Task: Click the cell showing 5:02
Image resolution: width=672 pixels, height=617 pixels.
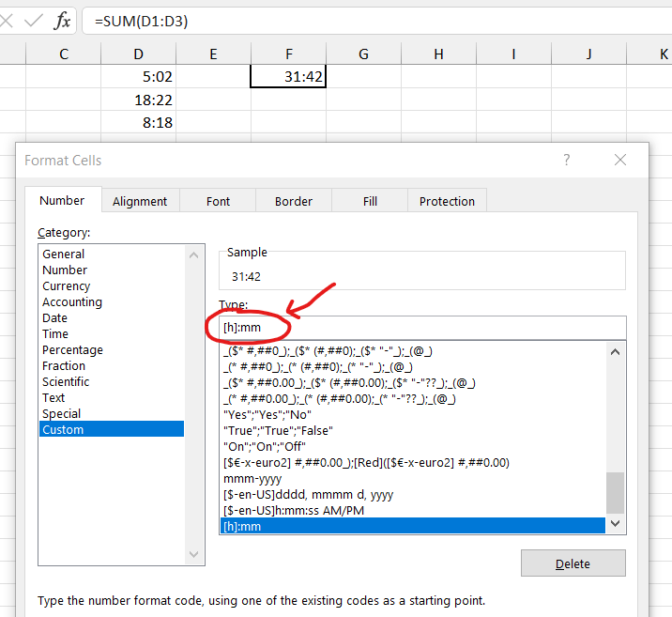Action: tap(138, 76)
